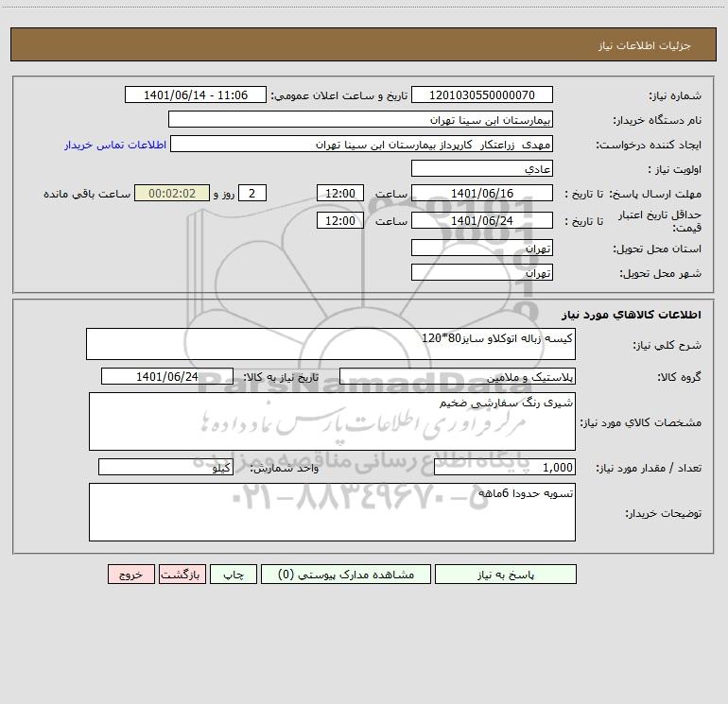Viewport: 728px width, 704px height.
Task: Select the اولویت نیاز priority field
Action: (482, 169)
